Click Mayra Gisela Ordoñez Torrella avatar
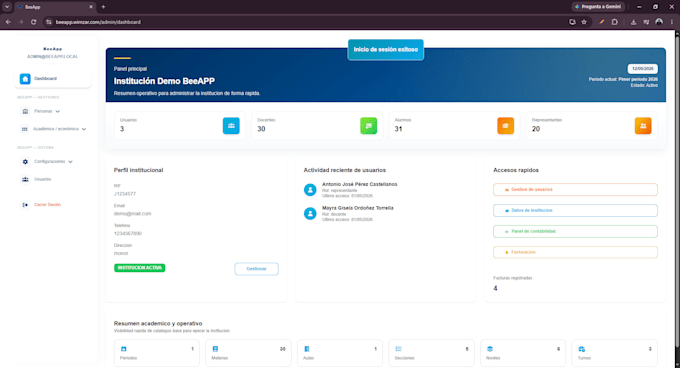 (x=310, y=213)
